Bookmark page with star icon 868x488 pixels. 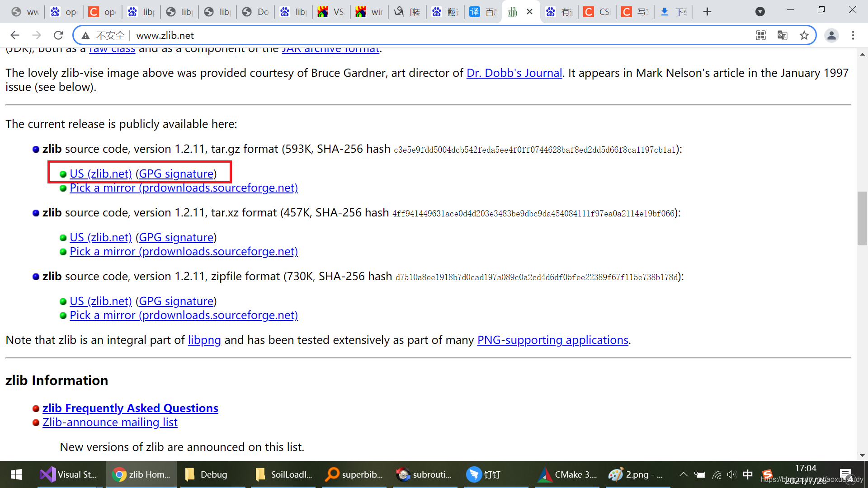804,35
